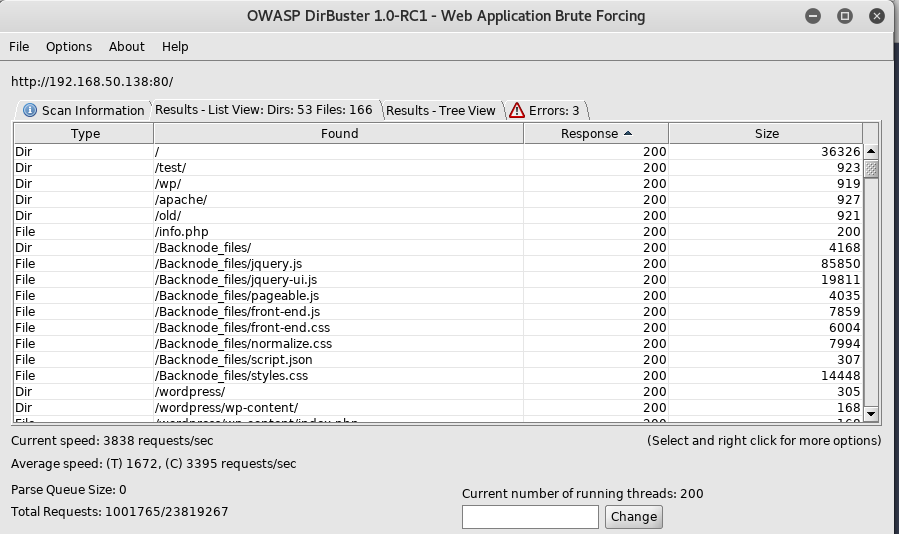This screenshot has height=534, width=899.
Task: Click the blue info icon on Scan Information tab
Action: point(30,110)
